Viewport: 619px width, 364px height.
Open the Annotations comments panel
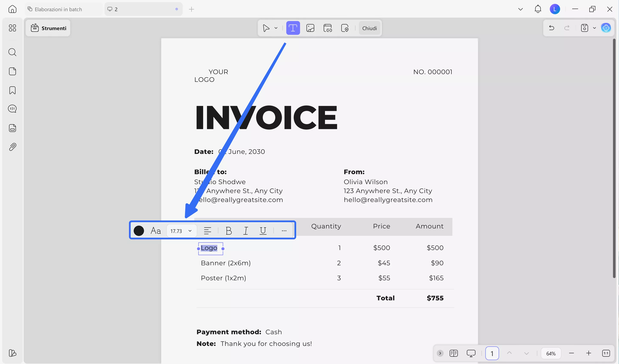click(x=12, y=108)
